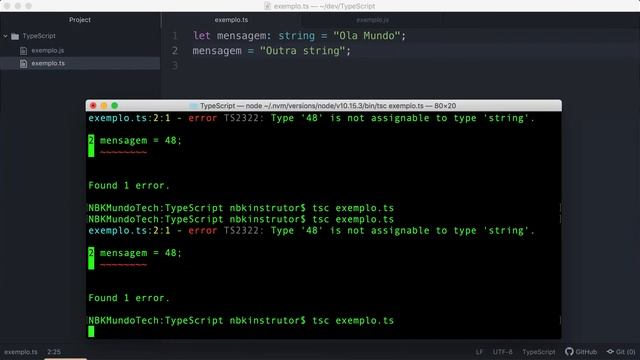640x360 pixels.
Task: Click the "Outra string" text in editor
Action: (x=302, y=51)
